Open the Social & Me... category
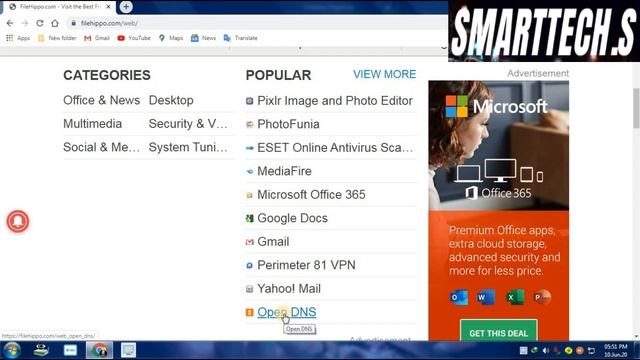The width and height of the screenshot is (640, 360). pyautogui.click(x=102, y=148)
